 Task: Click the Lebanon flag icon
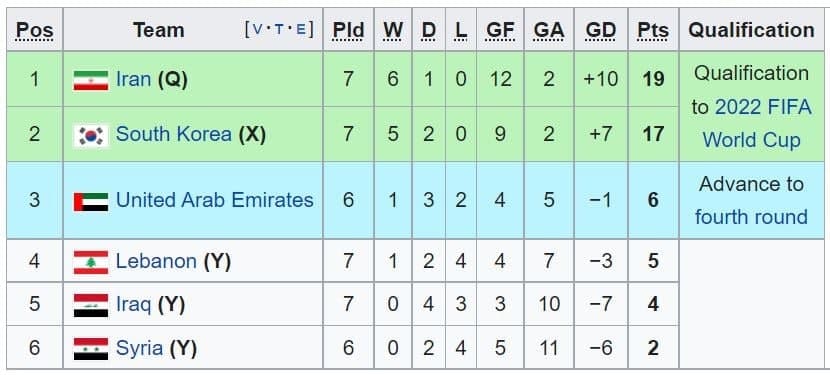coord(91,262)
